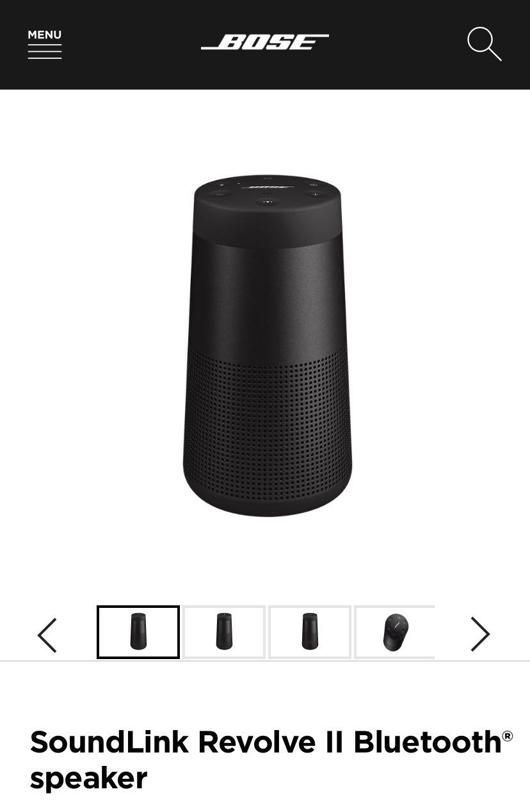530x812 pixels.
Task: Click the empty black header area beside the logo
Action: coord(397,45)
